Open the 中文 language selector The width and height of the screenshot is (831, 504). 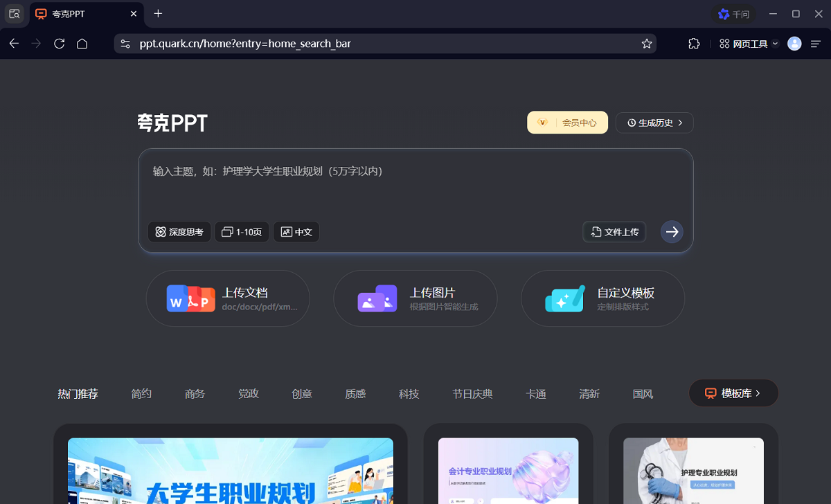click(x=296, y=232)
